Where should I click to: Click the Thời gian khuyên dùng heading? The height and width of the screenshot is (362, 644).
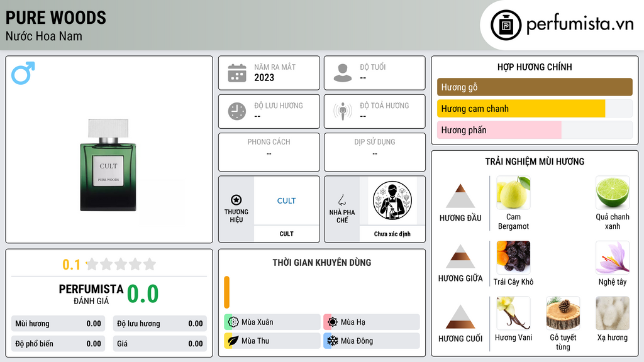pos(322,263)
